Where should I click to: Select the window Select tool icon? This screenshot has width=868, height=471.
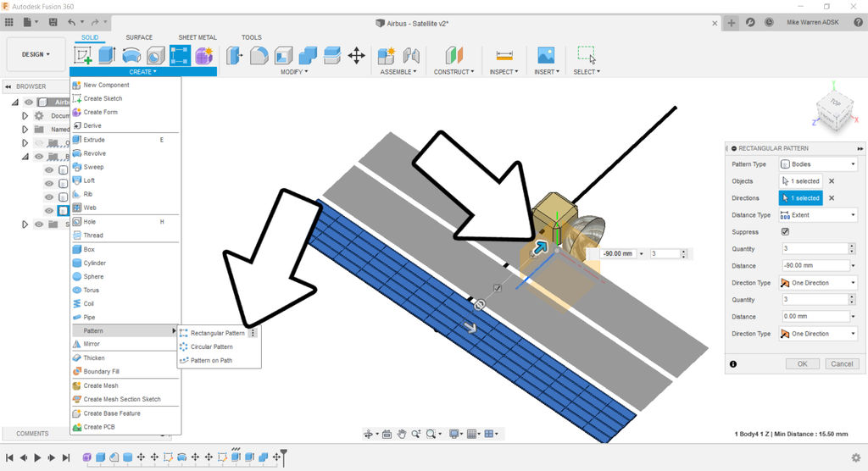point(587,55)
